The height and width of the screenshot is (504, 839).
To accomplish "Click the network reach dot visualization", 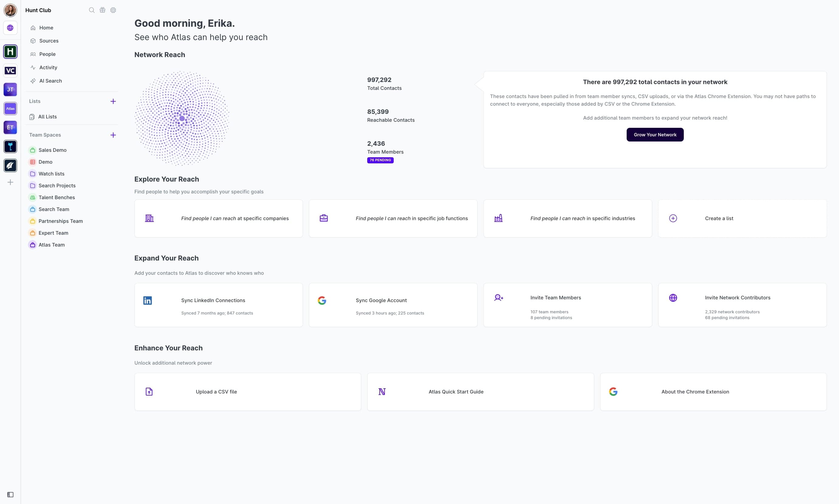I will [x=182, y=118].
